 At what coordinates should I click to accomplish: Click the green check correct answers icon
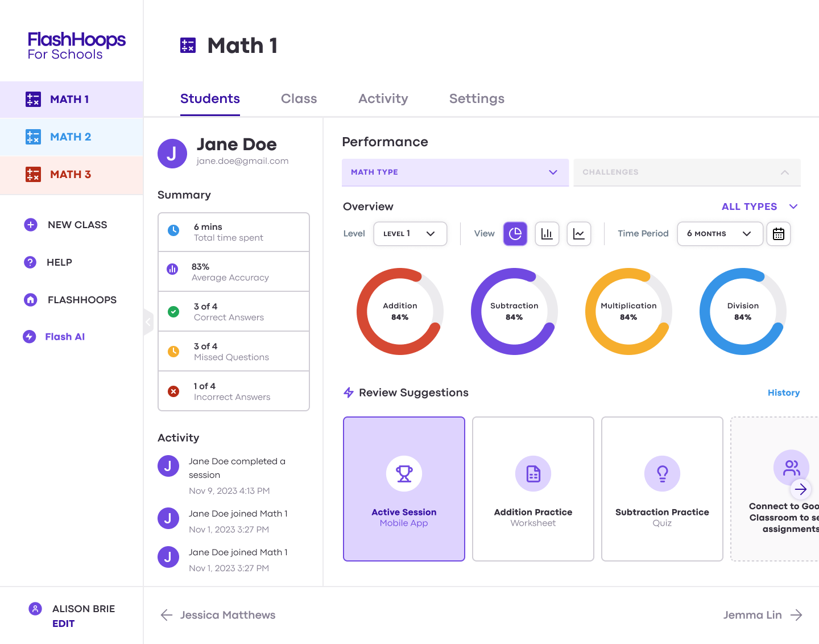click(173, 312)
